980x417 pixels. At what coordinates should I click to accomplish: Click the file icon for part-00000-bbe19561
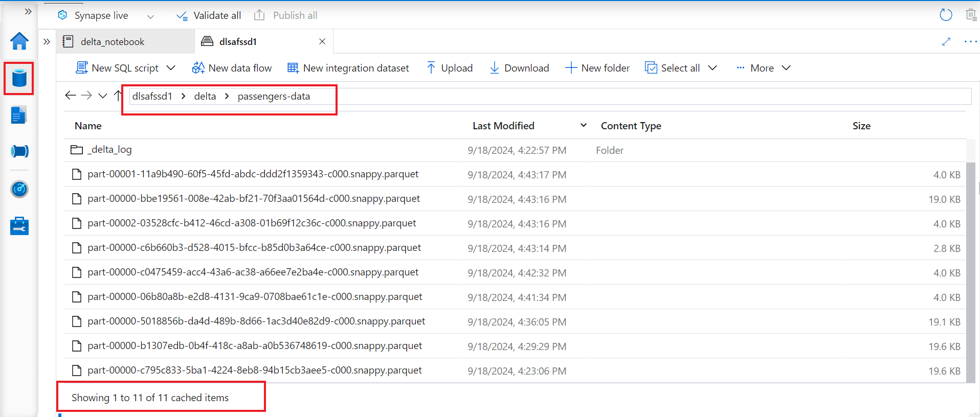[x=77, y=199]
